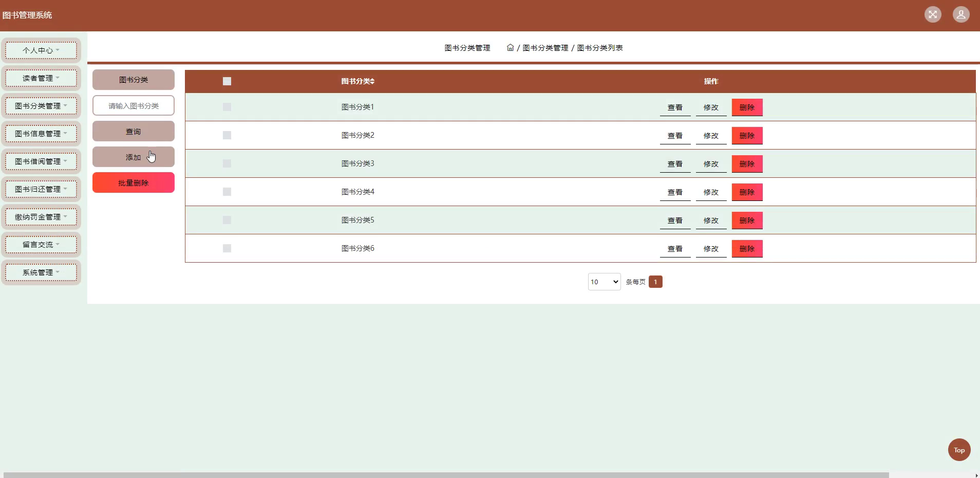Click the 图书分类列表 breadcrumb text
Image resolution: width=980 pixels, height=478 pixels.
tap(600, 48)
